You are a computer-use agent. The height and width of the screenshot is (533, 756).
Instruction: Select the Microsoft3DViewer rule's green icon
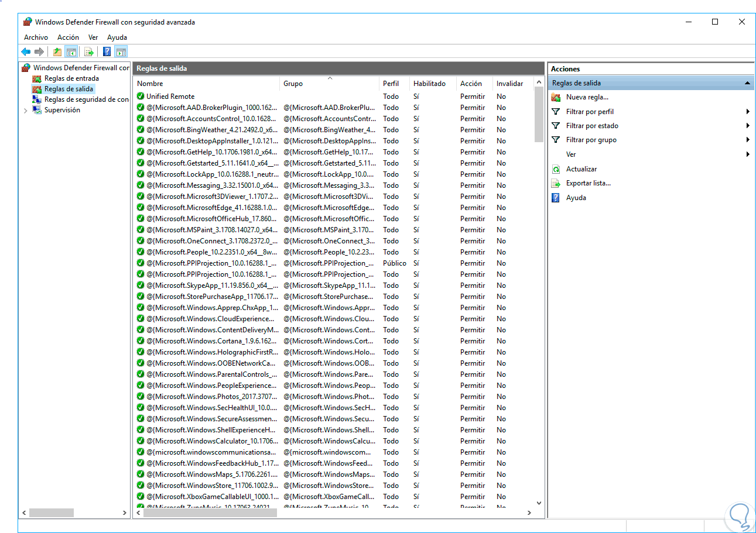[x=141, y=196]
